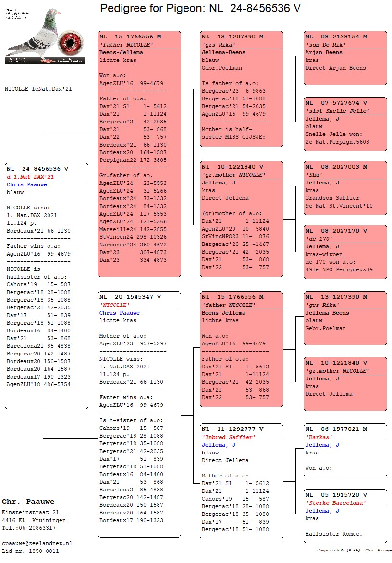
Task: Select the 'de 170' pigeon entry
Action: click(x=345, y=252)
